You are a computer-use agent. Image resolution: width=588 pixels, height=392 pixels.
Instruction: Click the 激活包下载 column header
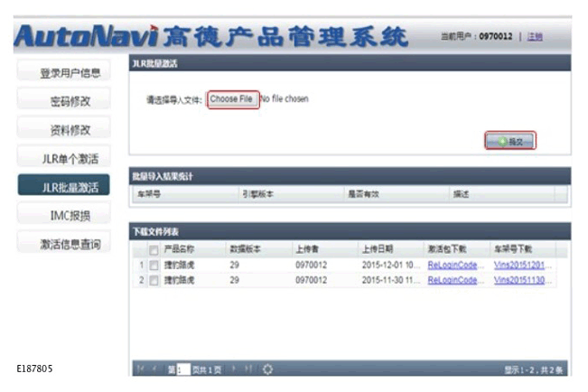pyautogui.click(x=457, y=249)
